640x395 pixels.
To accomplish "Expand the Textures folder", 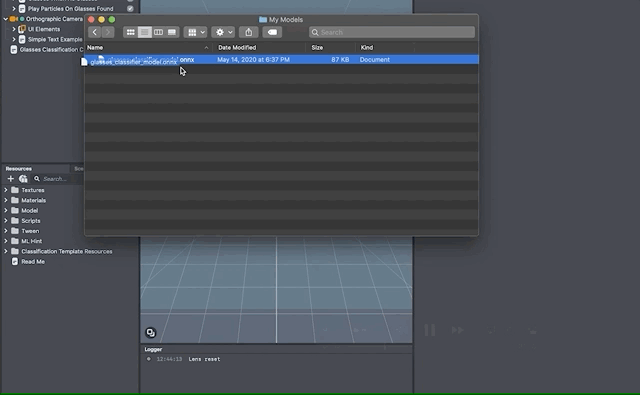I will [x=6, y=190].
